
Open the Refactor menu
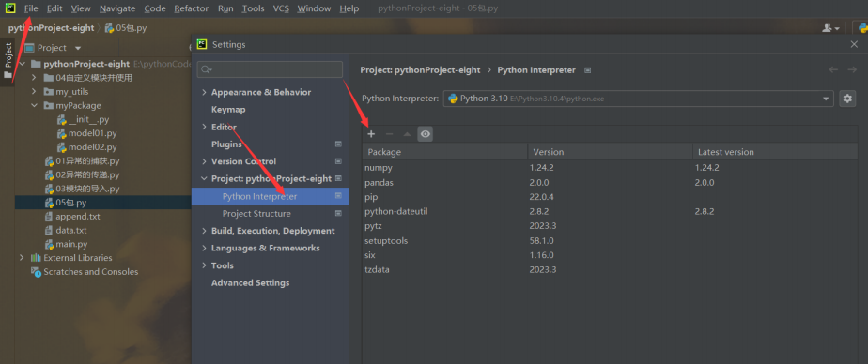coord(191,8)
